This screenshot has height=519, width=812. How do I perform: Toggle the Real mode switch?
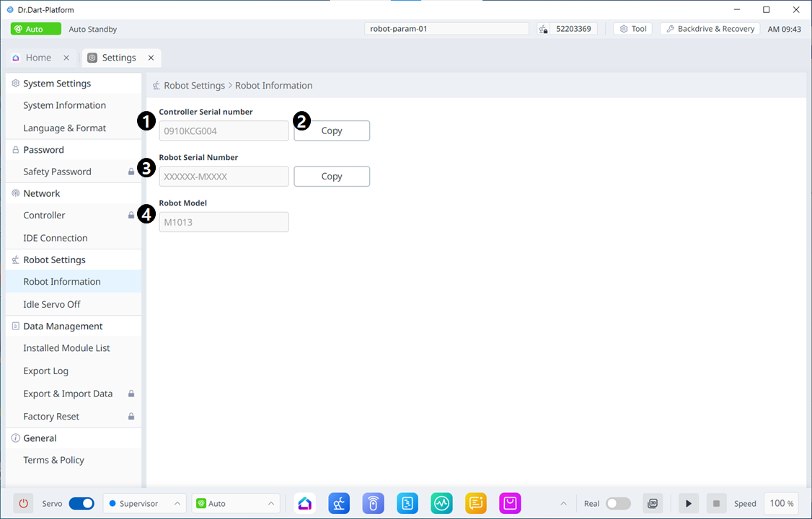pyautogui.click(x=618, y=503)
